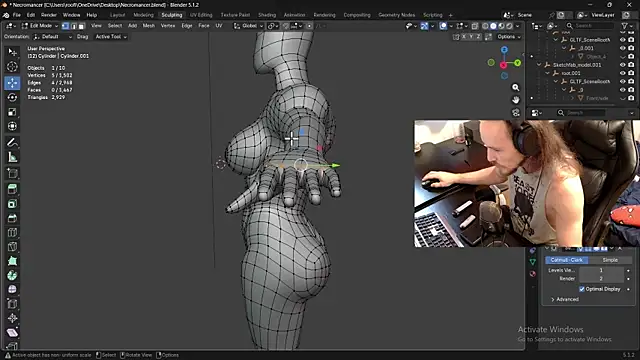640x360 pixels.
Task: Pick the Knife tool
Action: coord(12,247)
